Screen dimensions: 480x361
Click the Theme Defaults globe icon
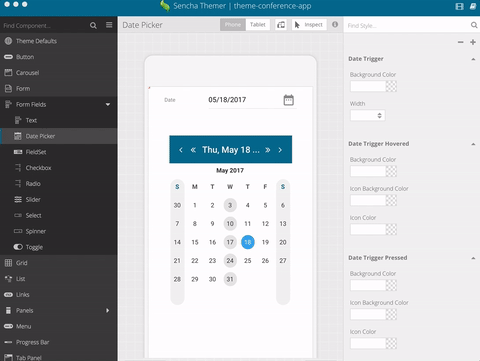8,41
